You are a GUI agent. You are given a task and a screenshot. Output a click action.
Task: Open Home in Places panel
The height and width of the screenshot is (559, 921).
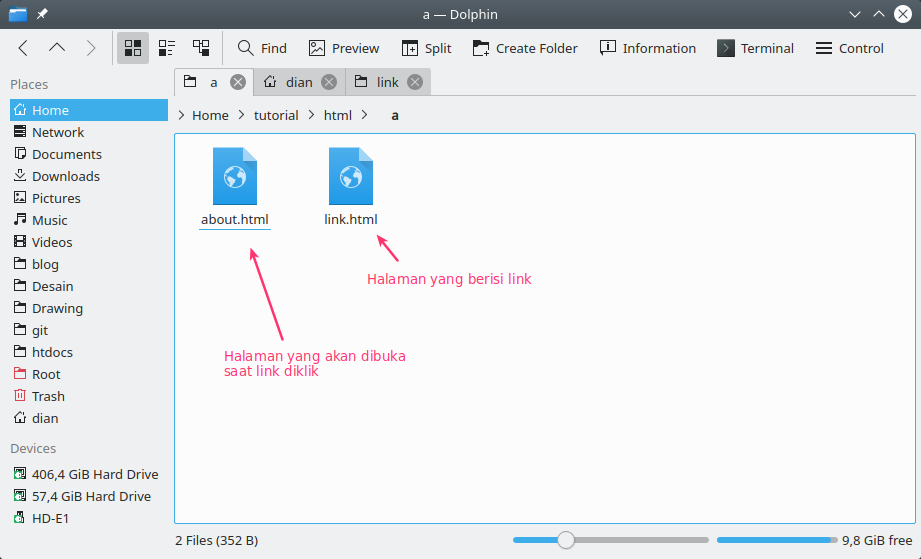(x=89, y=110)
